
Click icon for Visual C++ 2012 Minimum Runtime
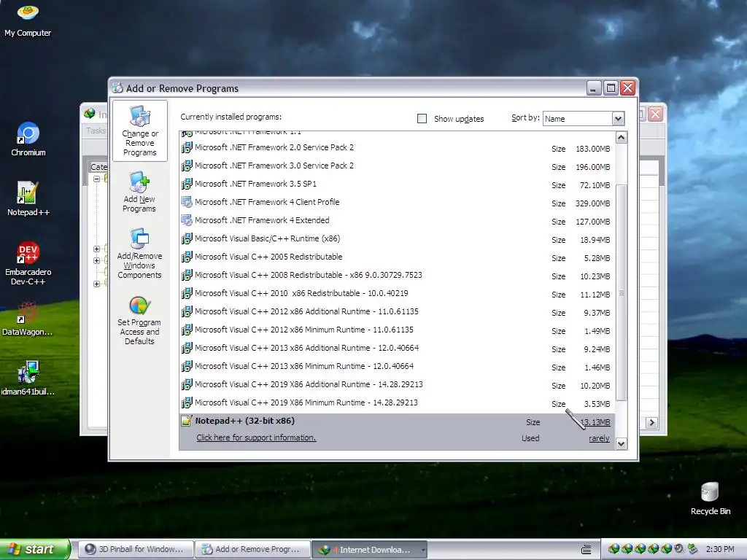point(187,330)
